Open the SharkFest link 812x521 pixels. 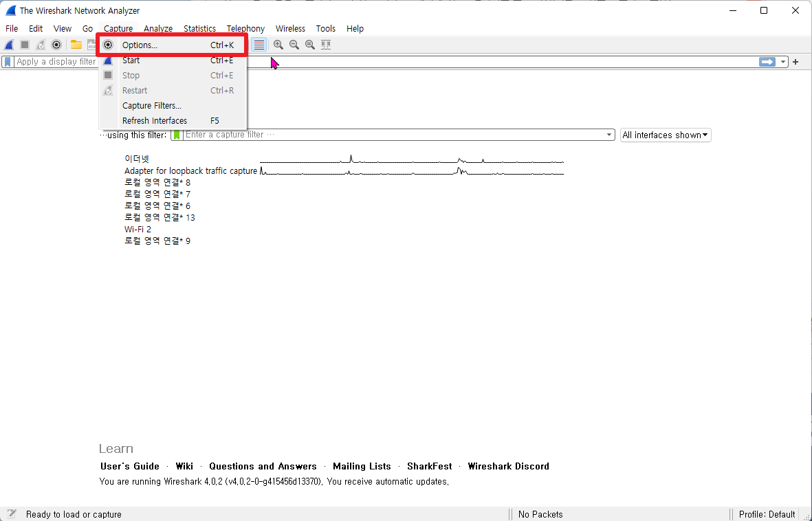pos(429,466)
